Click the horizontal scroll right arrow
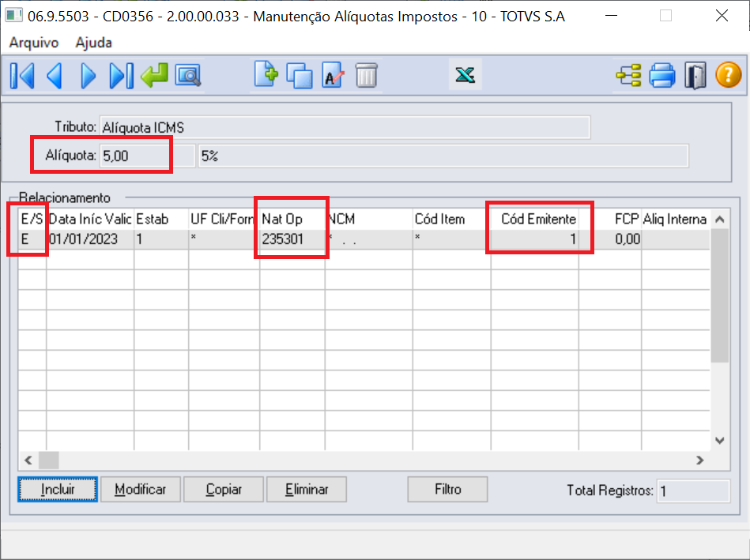Screen dimensions: 750x560 pyautogui.click(x=700, y=460)
